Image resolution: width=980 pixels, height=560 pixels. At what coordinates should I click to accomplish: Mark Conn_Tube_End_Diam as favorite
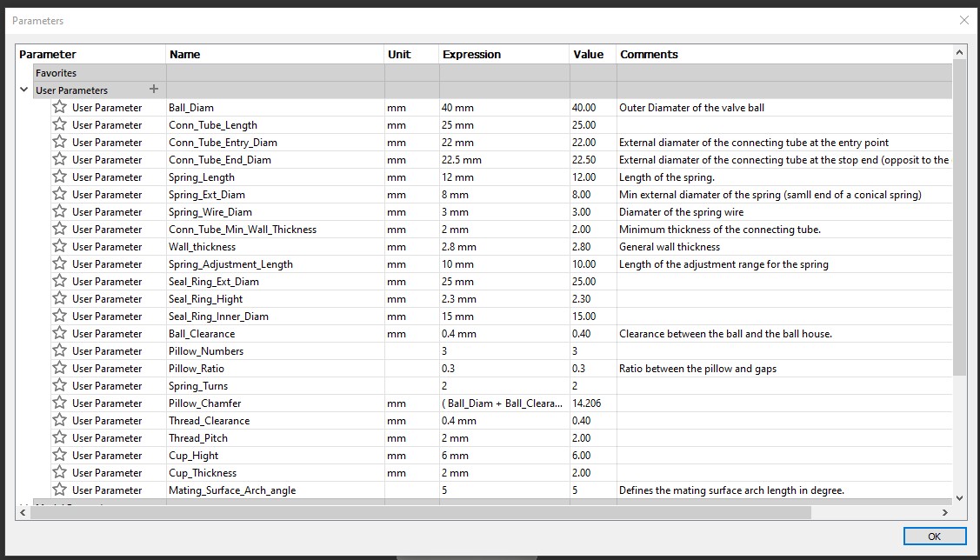coord(59,159)
